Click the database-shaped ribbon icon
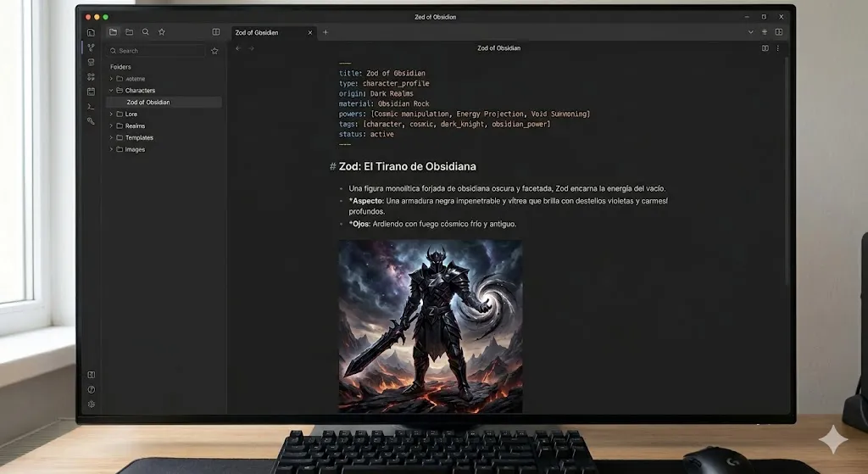This screenshot has height=474, width=868. [x=92, y=63]
